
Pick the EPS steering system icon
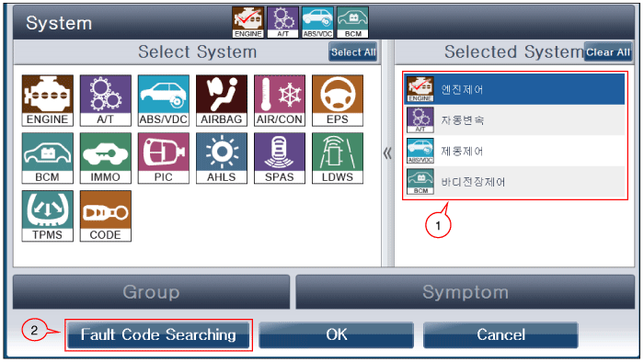point(338,100)
